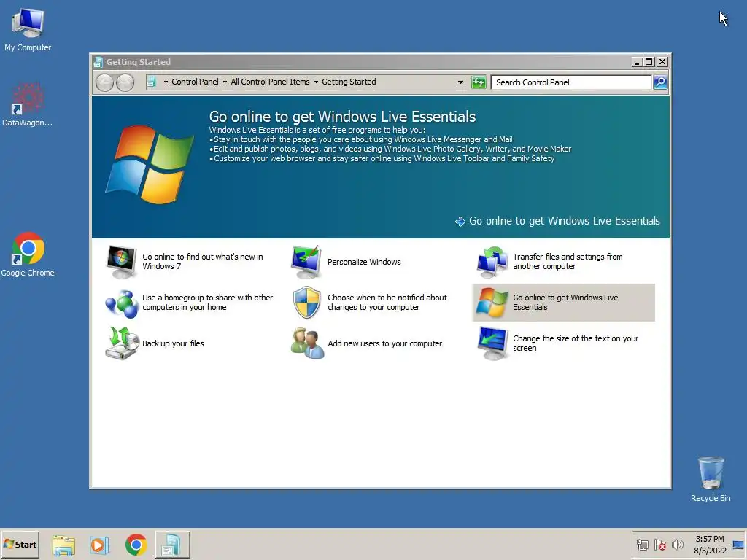Click the Start button
The height and width of the screenshot is (560, 747).
pyautogui.click(x=20, y=545)
